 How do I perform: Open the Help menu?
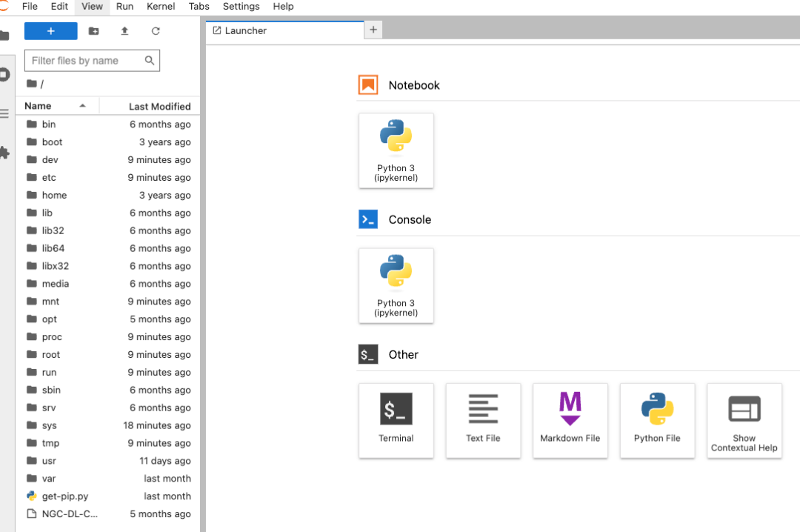[x=283, y=7]
